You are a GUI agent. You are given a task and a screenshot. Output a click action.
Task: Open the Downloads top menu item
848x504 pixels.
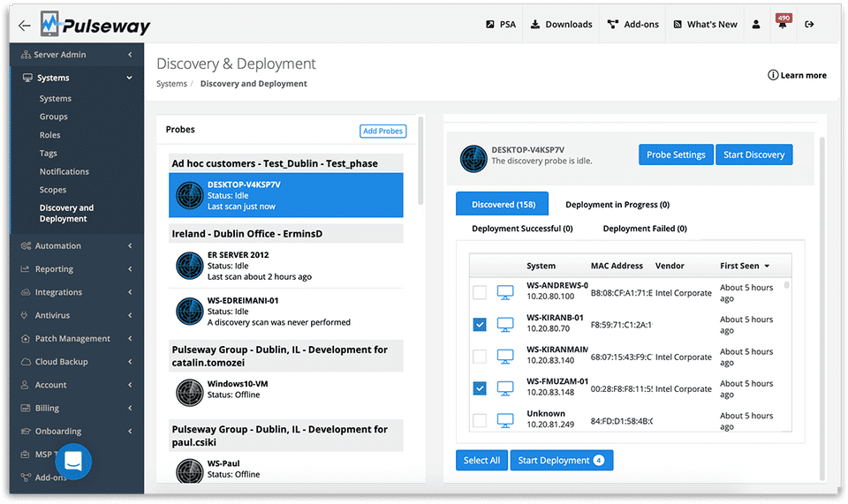click(x=562, y=25)
